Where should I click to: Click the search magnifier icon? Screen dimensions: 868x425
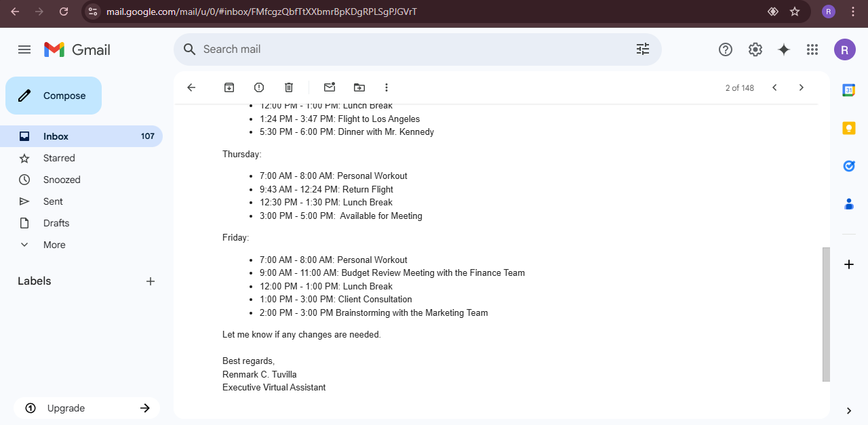point(190,49)
